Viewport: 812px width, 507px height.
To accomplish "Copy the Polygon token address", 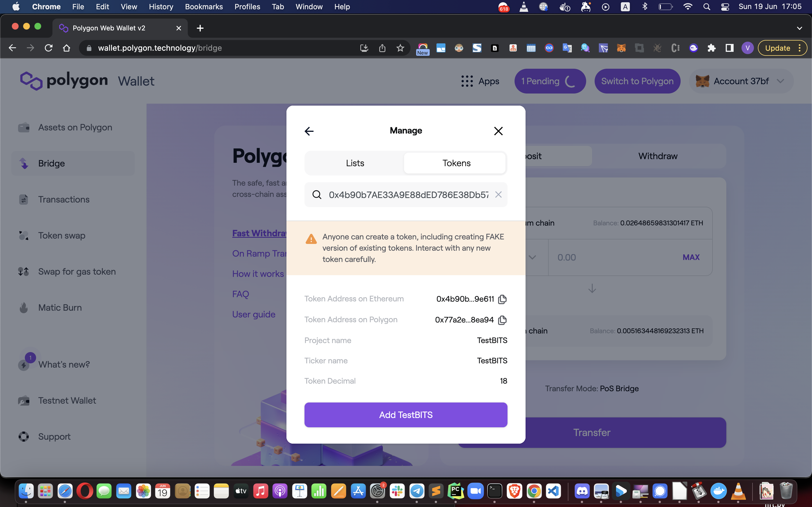I will 502,320.
